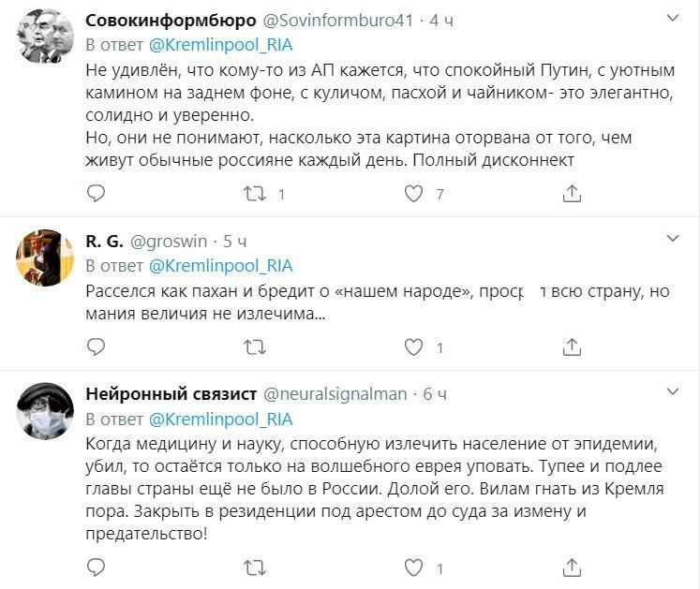This screenshot has width=700, height=589.
Task: Retweet R. G.'s tweet
Action: pos(254,347)
